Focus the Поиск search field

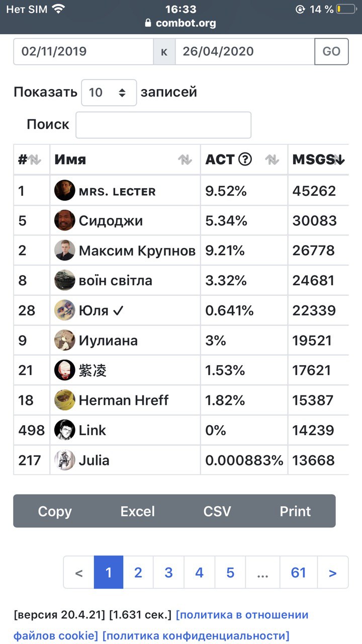pos(163,125)
